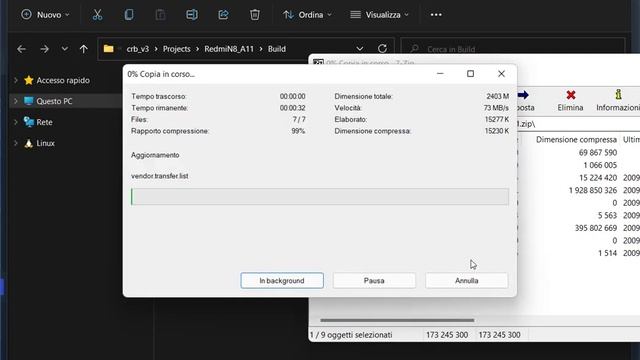Click the Share icon in Explorer toolbar
The width and height of the screenshot is (640, 360).
[x=223, y=15]
